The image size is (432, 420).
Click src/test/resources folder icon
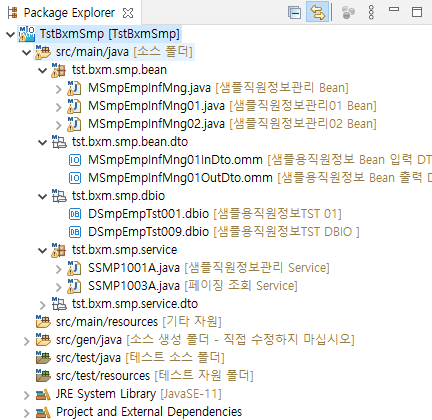click(x=43, y=376)
